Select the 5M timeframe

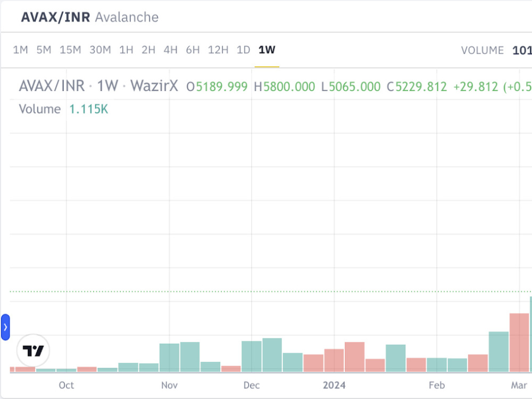click(x=44, y=50)
